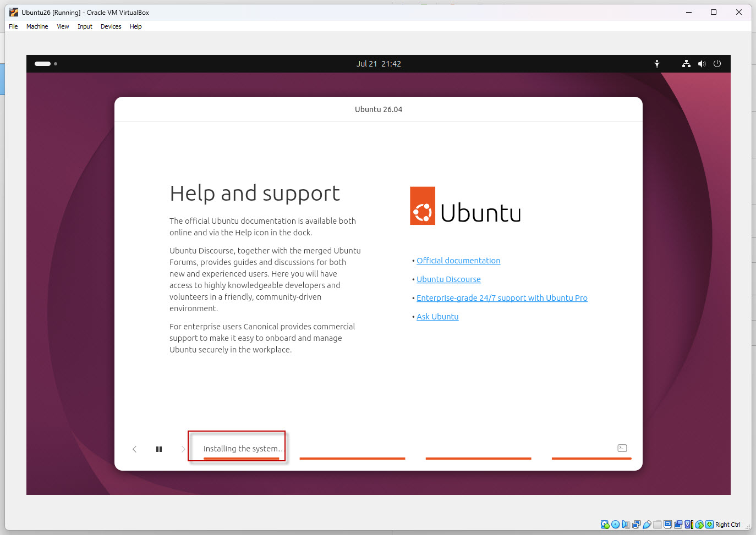
Task: Click the paragraph starting "The official Ubuntu documentation"
Action: click(x=262, y=227)
